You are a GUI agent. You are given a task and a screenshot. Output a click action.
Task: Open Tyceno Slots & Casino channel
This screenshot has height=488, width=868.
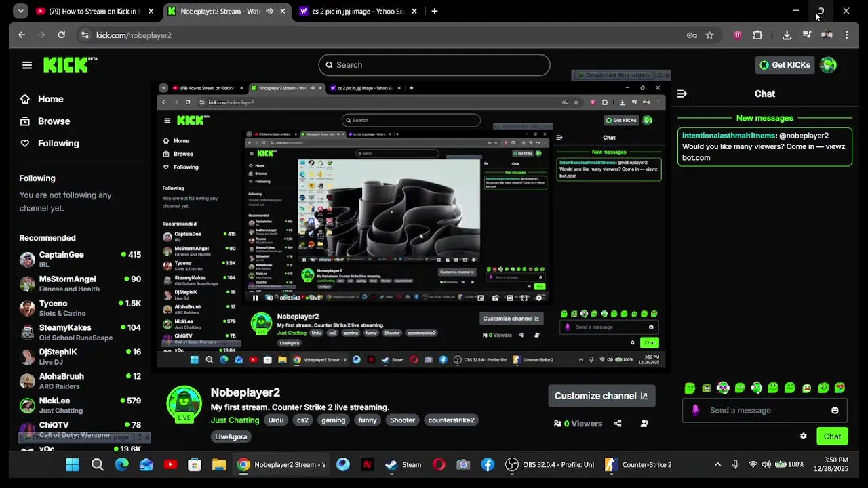[x=80, y=308]
